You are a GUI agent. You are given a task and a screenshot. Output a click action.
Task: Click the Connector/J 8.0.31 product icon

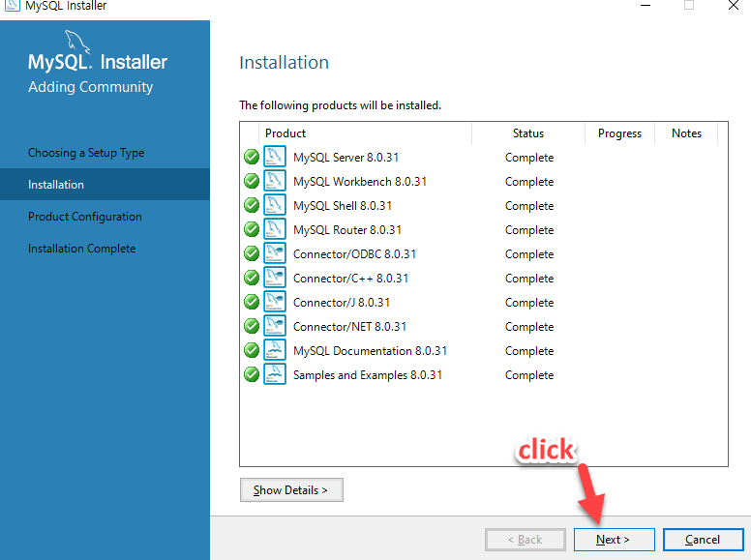275,302
